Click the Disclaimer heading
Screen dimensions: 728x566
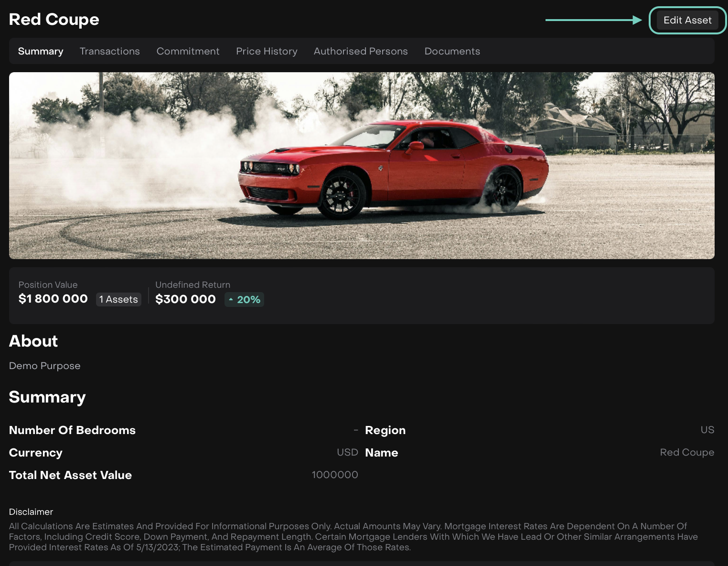(x=31, y=512)
